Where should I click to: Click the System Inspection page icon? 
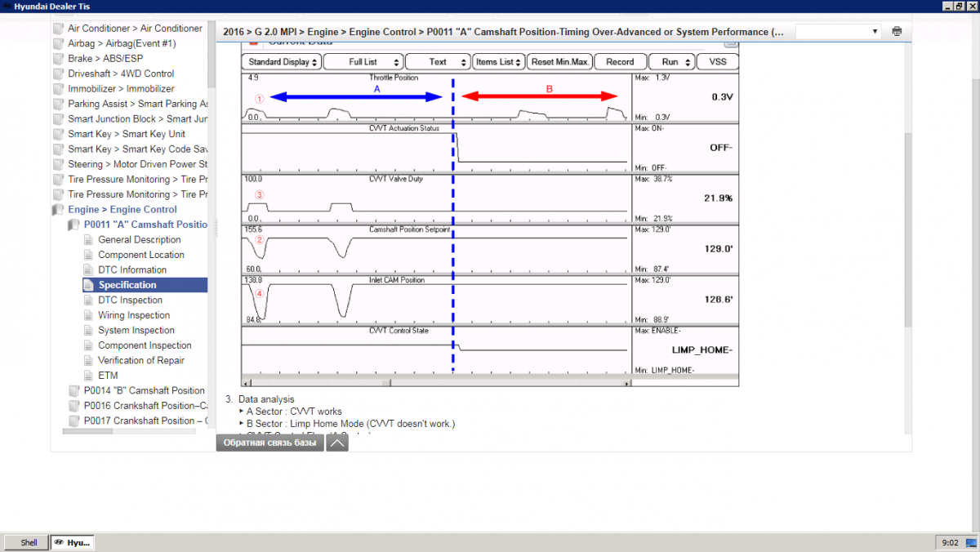coord(89,331)
